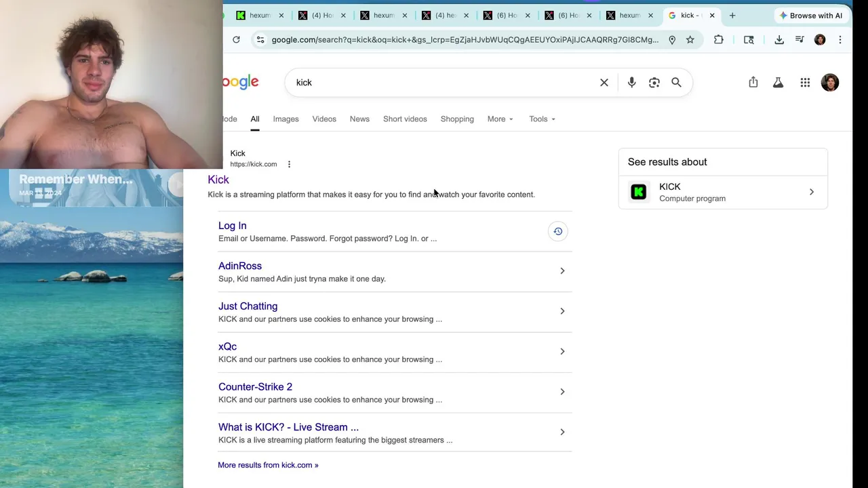Start voice search with microphone icon
The image size is (868, 488).
click(x=631, y=83)
